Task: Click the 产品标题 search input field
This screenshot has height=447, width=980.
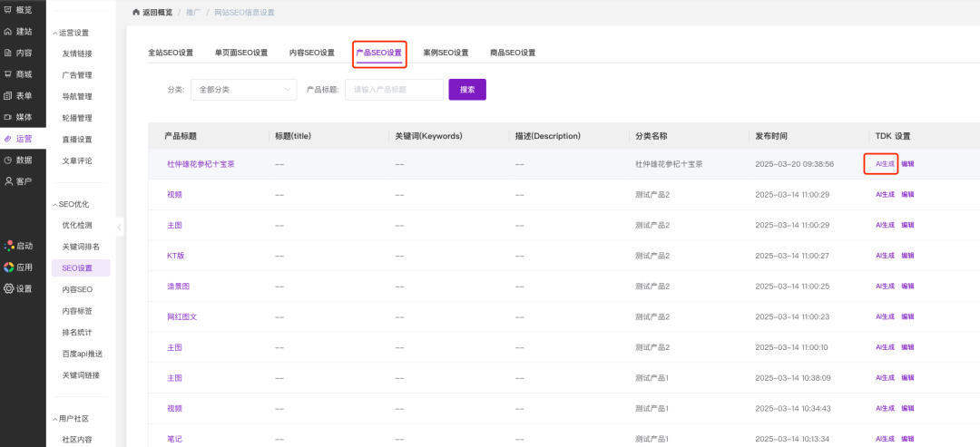Action: (394, 90)
